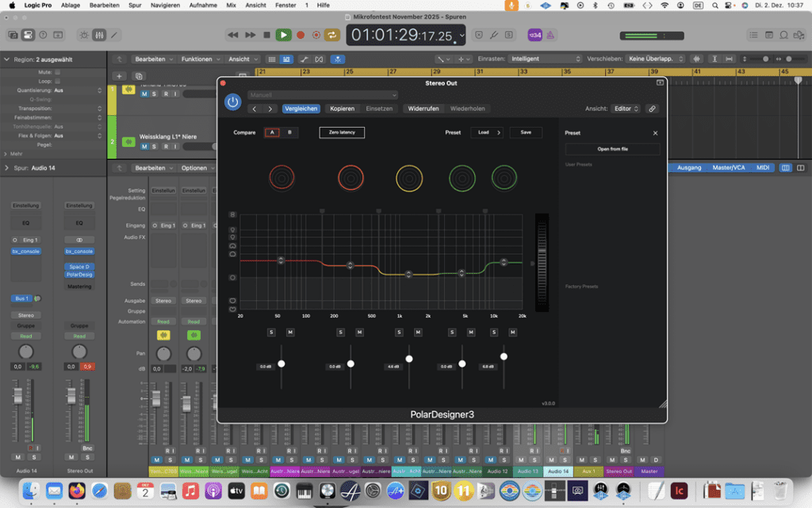Open the Einrasten Intelligent dropdown
The width and height of the screenshot is (812, 508).
546,59
